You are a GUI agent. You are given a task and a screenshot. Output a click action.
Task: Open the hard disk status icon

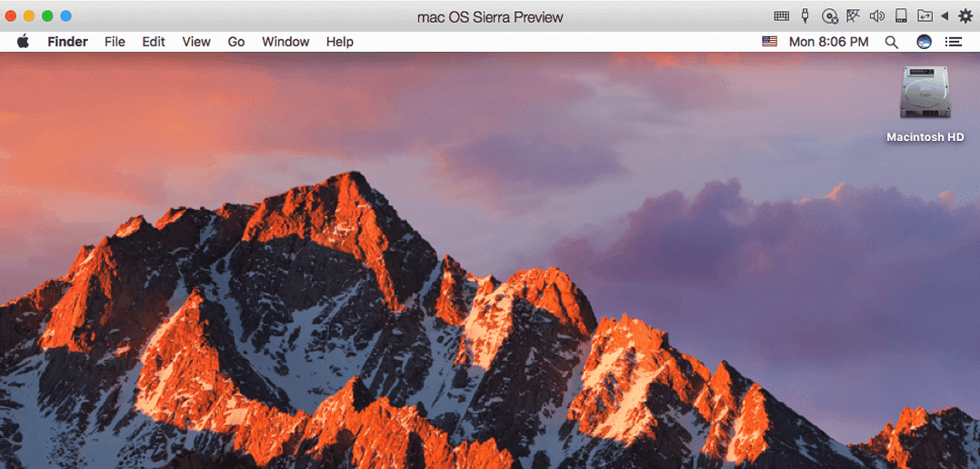(x=901, y=16)
